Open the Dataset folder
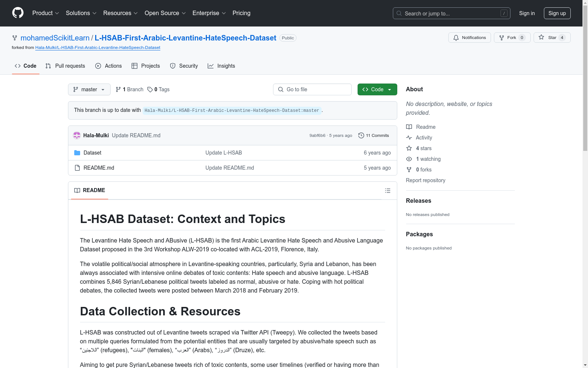The width and height of the screenshot is (588, 368). coord(92,153)
